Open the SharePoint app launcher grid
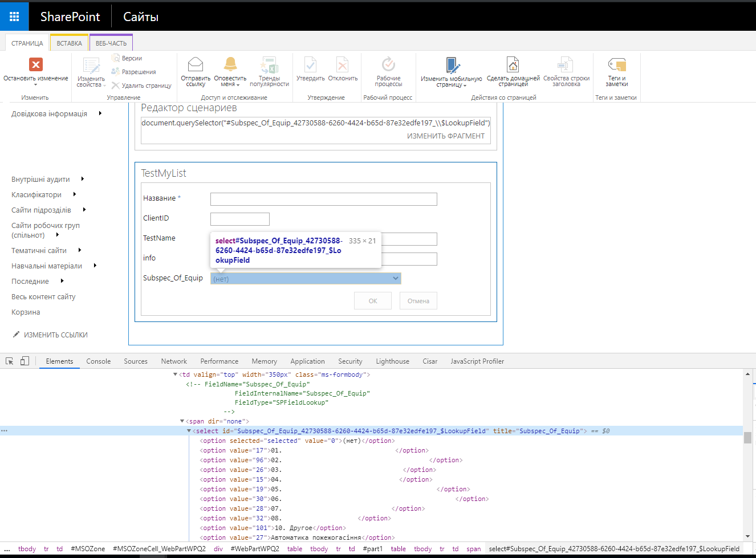Viewport: 756px width, 558px height. pyautogui.click(x=14, y=17)
